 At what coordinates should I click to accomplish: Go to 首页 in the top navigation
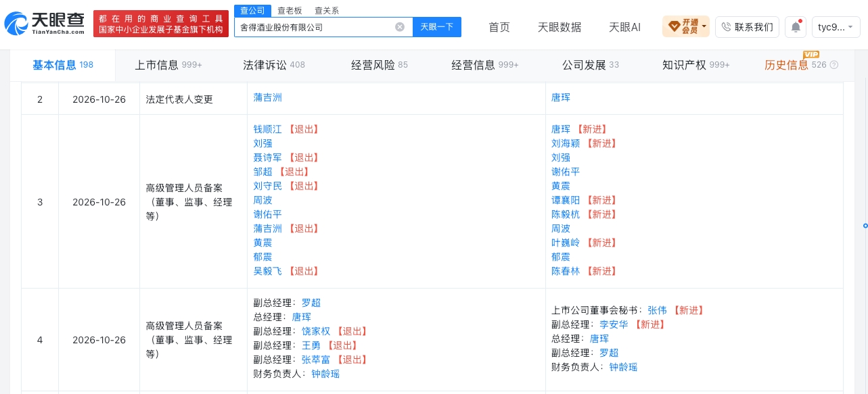click(499, 27)
